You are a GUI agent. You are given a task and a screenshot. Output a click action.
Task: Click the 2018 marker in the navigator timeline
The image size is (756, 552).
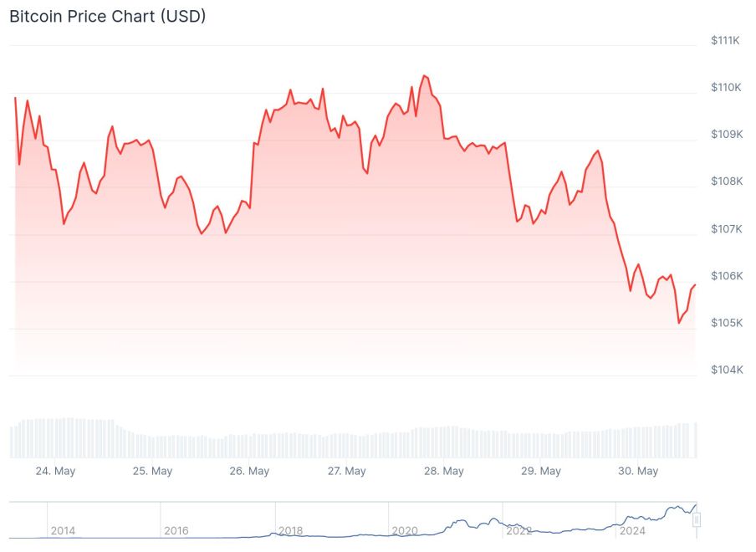point(290,530)
